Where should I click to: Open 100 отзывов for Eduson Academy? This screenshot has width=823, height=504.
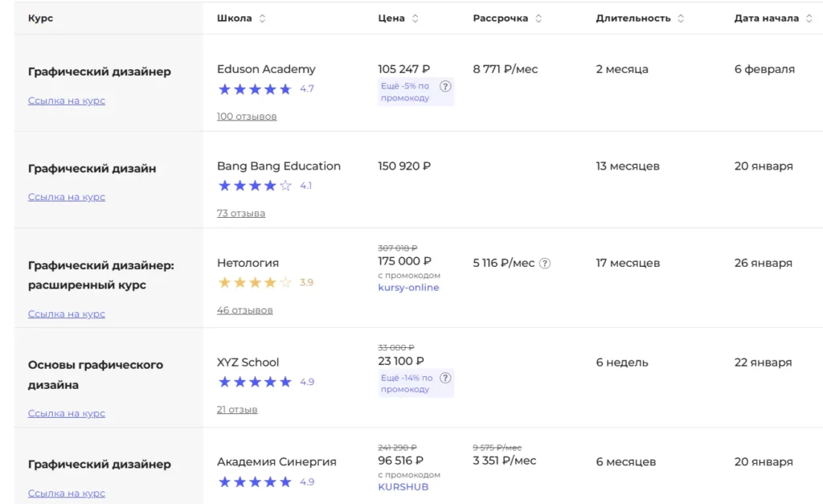tap(247, 117)
